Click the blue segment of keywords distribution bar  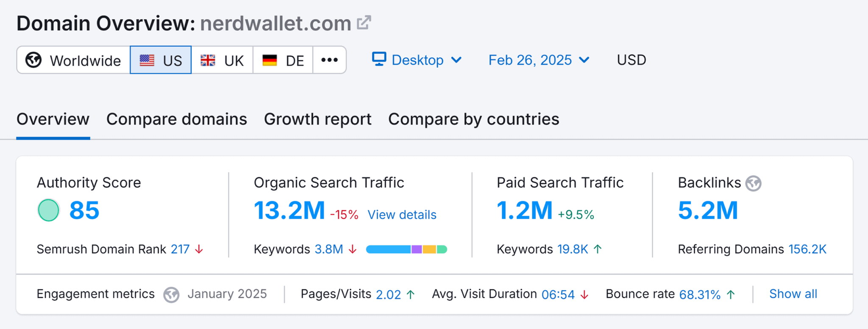pyautogui.click(x=388, y=249)
